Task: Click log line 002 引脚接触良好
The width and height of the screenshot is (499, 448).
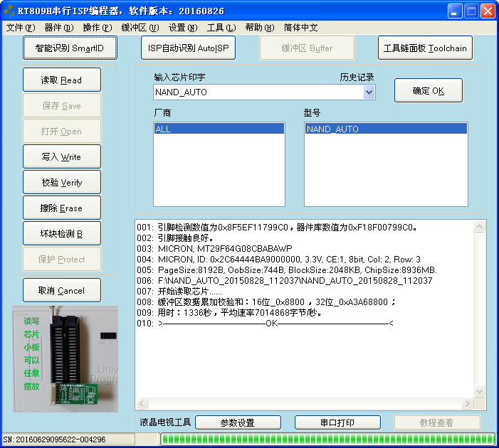Action: pos(175,238)
